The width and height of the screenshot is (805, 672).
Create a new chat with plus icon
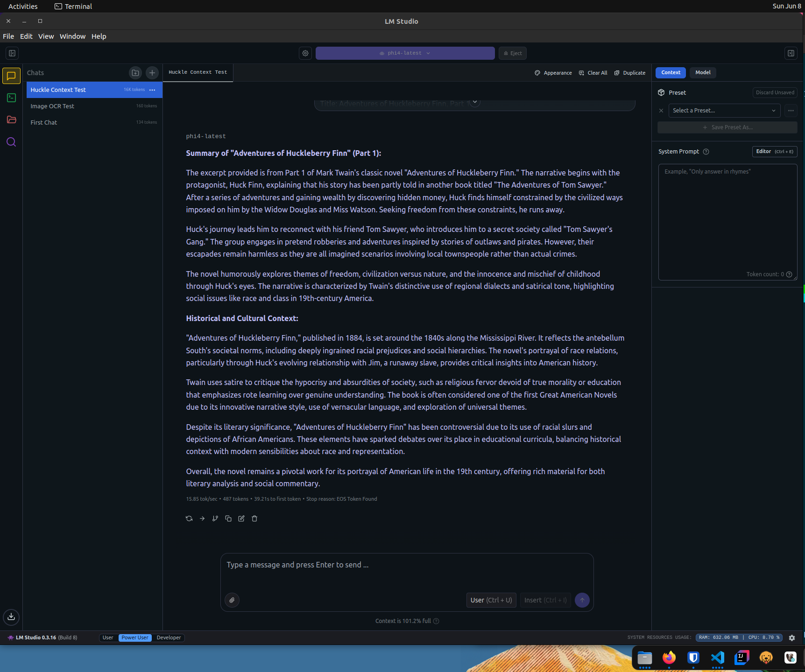tap(152, 73)
